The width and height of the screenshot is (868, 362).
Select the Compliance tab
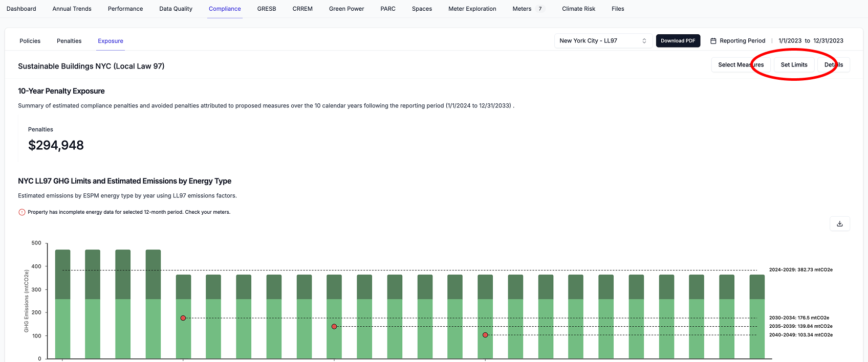click(x=225, y=9)
